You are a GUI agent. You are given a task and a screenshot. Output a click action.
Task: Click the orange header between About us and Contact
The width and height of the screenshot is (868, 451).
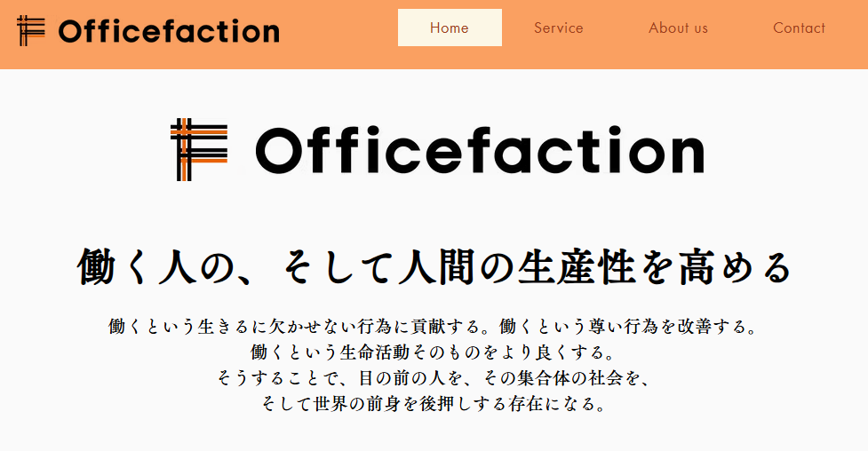point(740,28)
